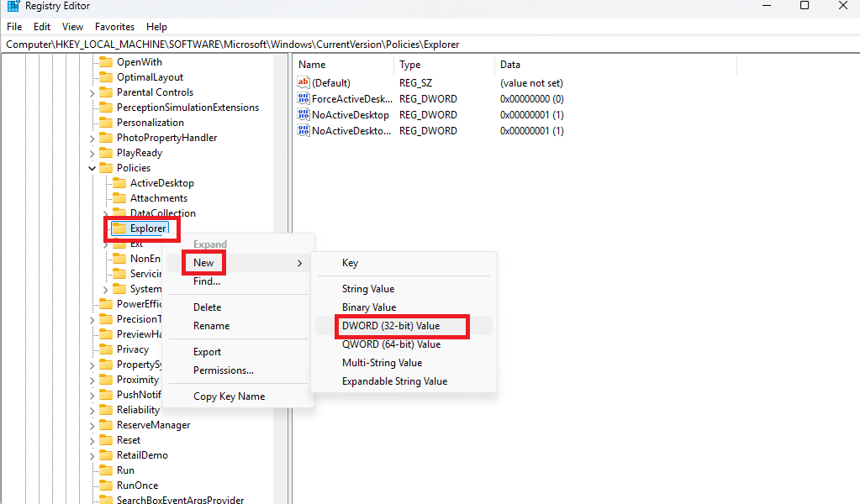Click the Explorer folder icon

[x=119, y=228]
